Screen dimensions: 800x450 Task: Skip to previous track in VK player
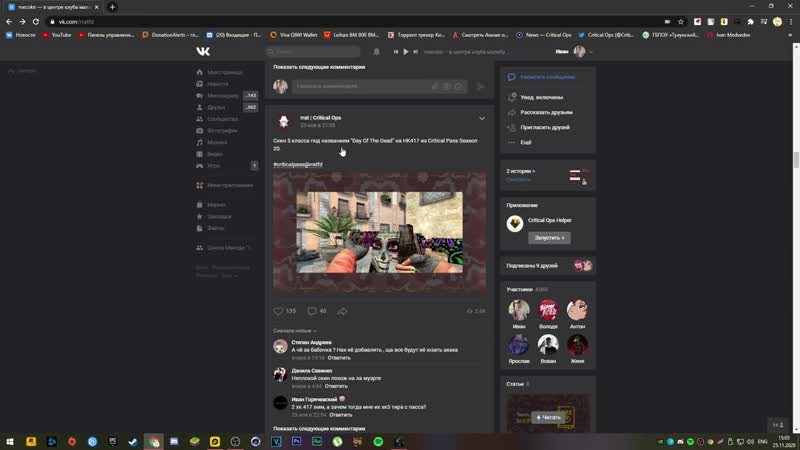click(395, 52)
